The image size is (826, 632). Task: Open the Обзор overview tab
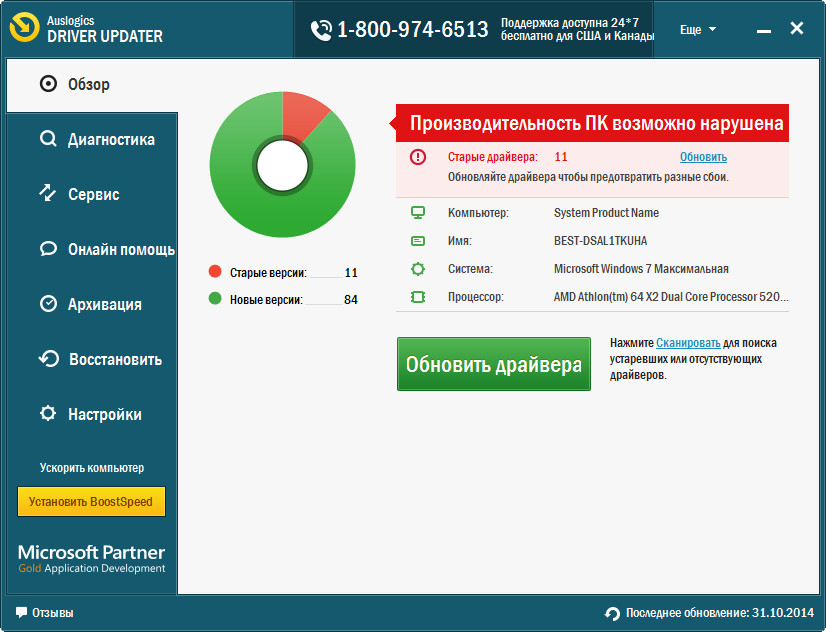coord(92,84)
